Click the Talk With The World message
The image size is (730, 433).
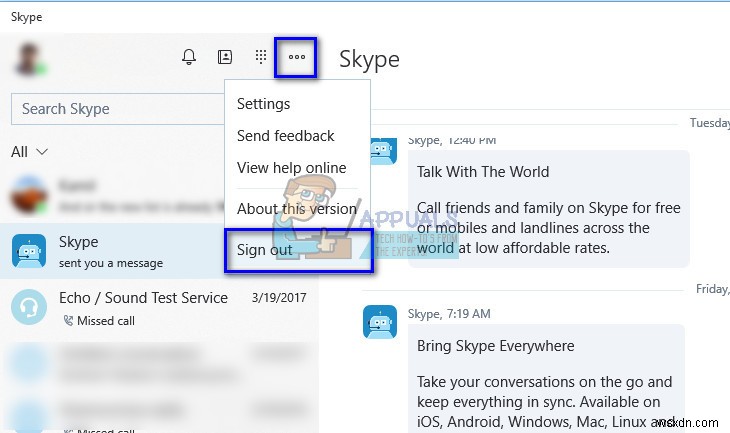click(548, 209)
